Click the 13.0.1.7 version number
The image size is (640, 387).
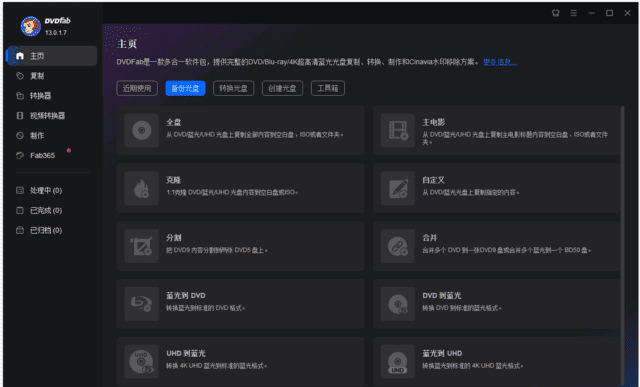coord(56,33)
